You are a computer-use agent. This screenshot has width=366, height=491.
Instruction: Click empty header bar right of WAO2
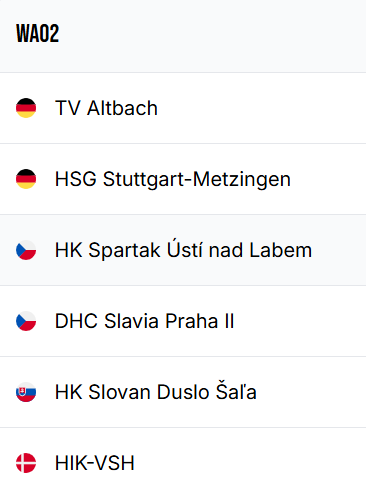[x=213, y=36]
